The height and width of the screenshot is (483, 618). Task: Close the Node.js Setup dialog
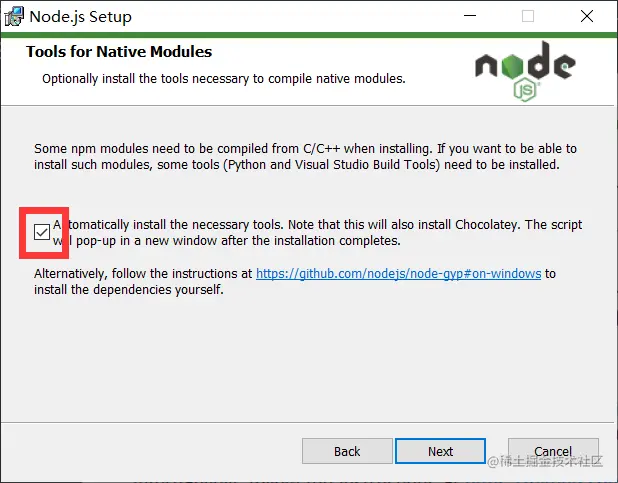coord(587,16)
